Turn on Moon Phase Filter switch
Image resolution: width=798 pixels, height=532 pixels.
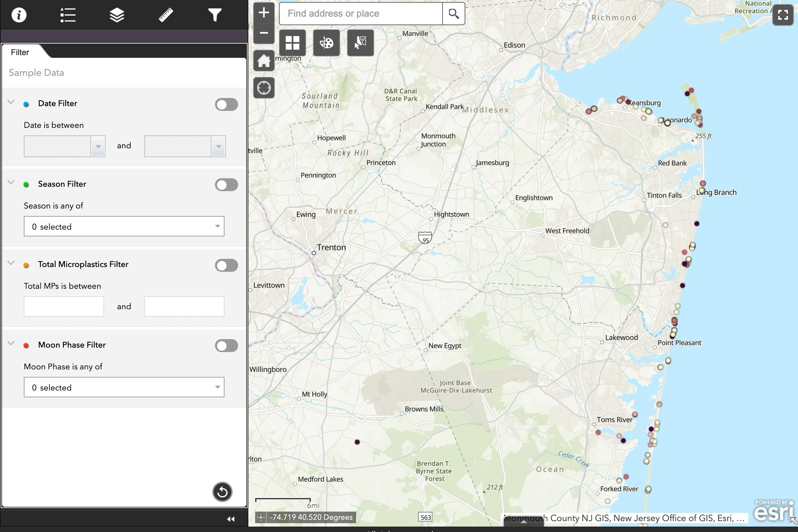click(x=226, y=346)
